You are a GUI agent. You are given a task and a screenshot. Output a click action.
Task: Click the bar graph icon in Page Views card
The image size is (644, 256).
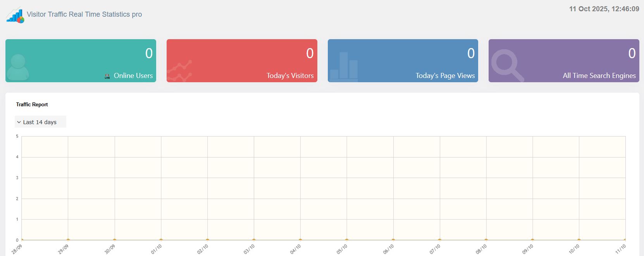(344, 66)
